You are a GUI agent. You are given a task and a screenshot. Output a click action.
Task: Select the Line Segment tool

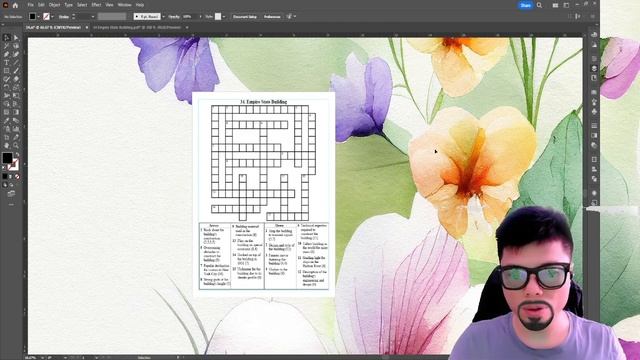pyautogui.click(x=16, y=62)
